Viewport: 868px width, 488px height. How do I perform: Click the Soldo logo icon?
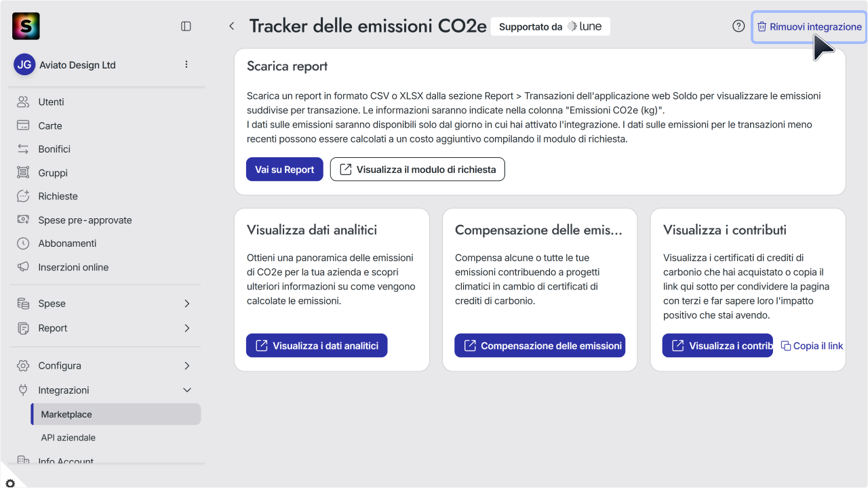click(x=26, y=26)
